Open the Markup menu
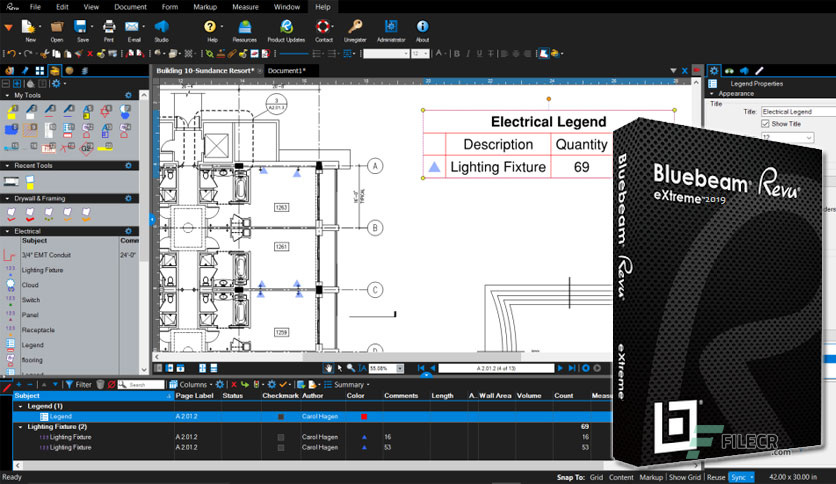This screenshot has height=484, width=836. click(205, 7)
